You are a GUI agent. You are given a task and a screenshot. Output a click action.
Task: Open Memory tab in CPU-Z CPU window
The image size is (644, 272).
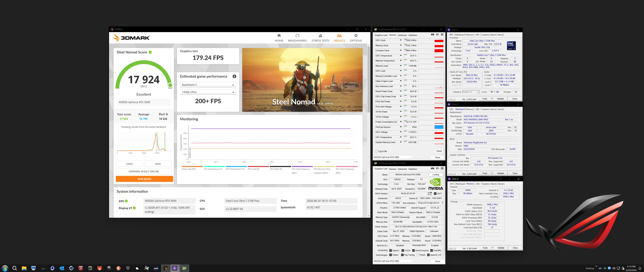[x=470, y=35]
